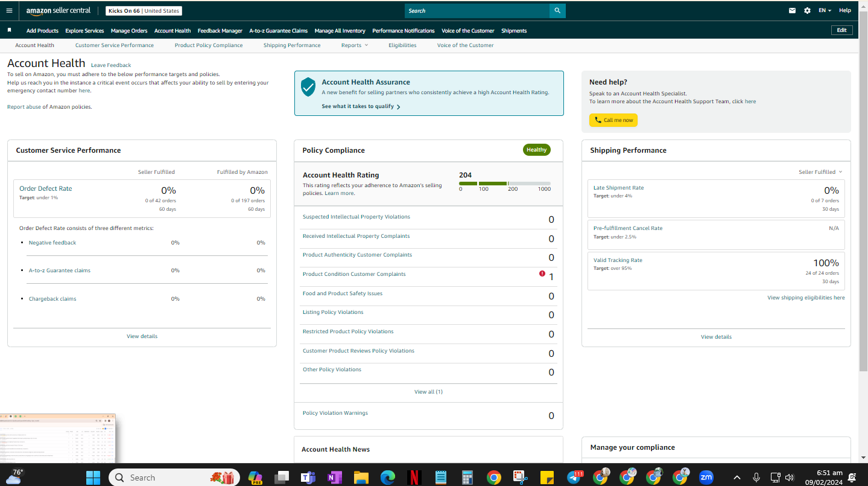The image size is (868, 486).
Task: Open the Chargeback claims link
Action: coord(52,299)
